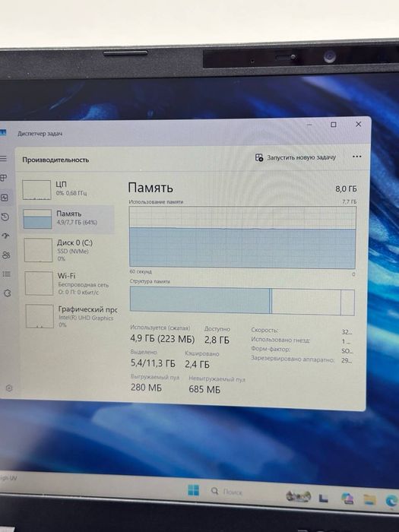Click the in-use segment of memory composition bar
The image size is (399, 532).
pos(200,299)
